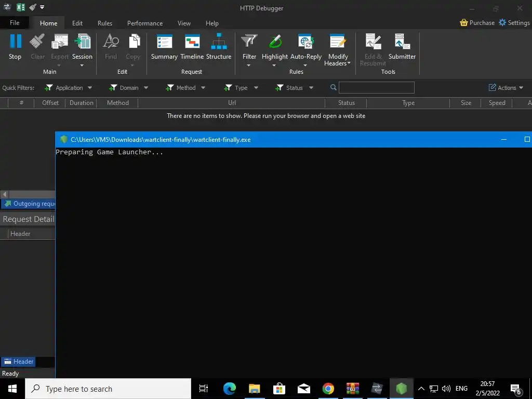This screenshot has height=399, width=532.
Task: Open Google Chrome from the taskbar
Action: tap(328, 389)
